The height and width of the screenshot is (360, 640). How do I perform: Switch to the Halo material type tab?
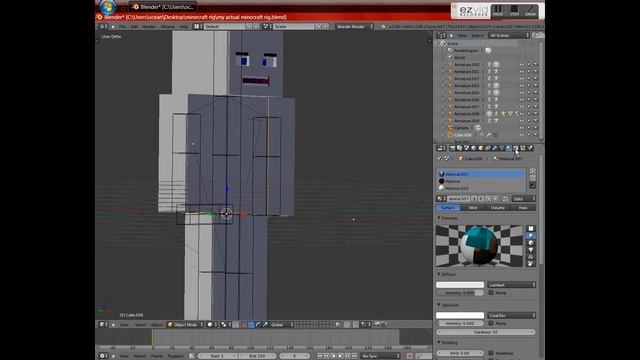[523, 208]
